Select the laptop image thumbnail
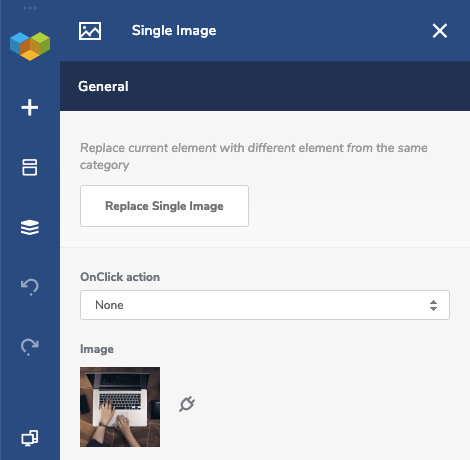This screenshot has width=470, height=460. pos(120,407)
